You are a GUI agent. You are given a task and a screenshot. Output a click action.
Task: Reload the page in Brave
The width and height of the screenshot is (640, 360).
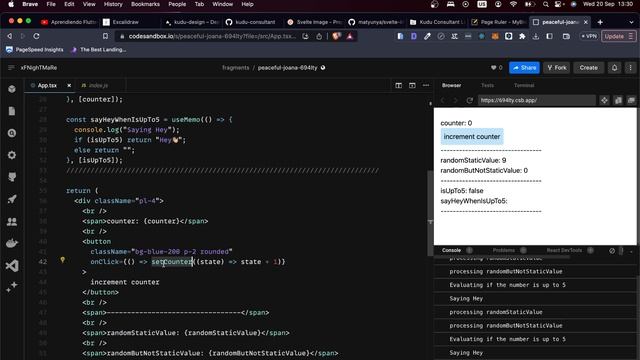coord(36,36)
